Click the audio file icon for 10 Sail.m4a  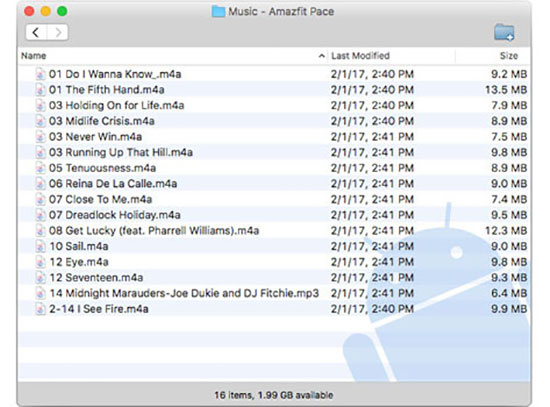click(x=40, y=246)
